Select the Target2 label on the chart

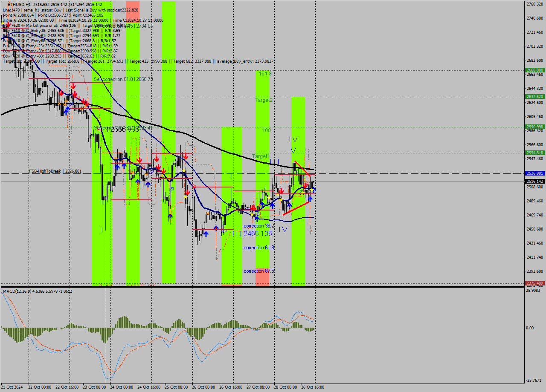(x=264, y=100)
